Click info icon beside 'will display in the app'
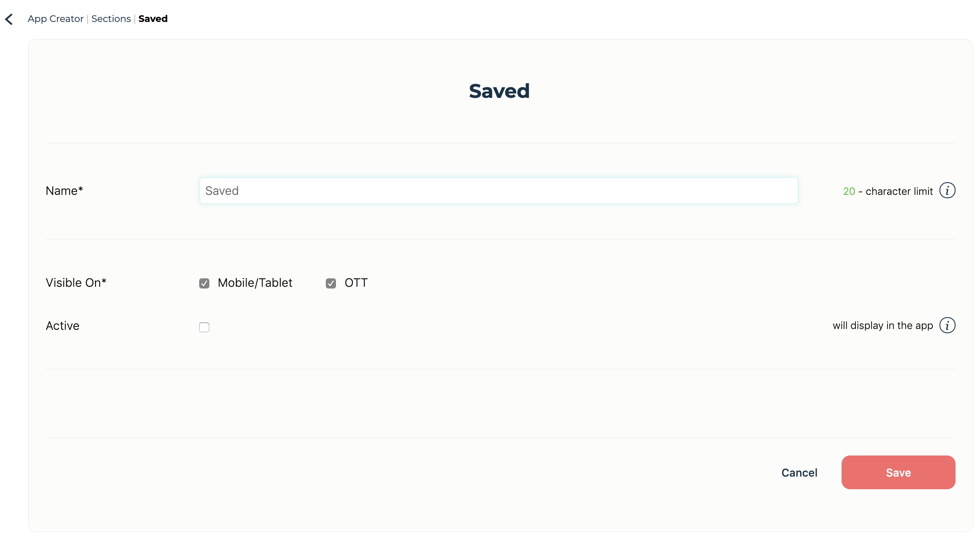 pyautogui.click(x=947, y=325)
